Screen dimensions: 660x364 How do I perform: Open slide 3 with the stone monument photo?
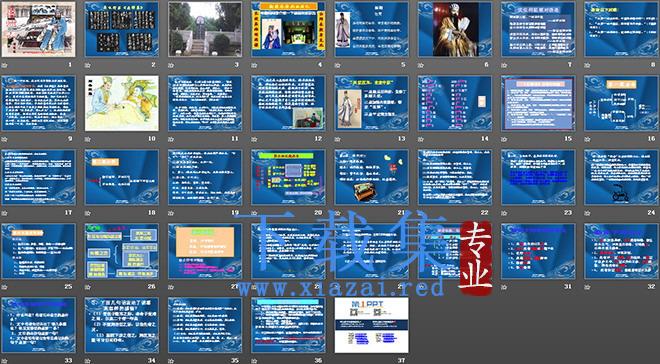[205, 29]
